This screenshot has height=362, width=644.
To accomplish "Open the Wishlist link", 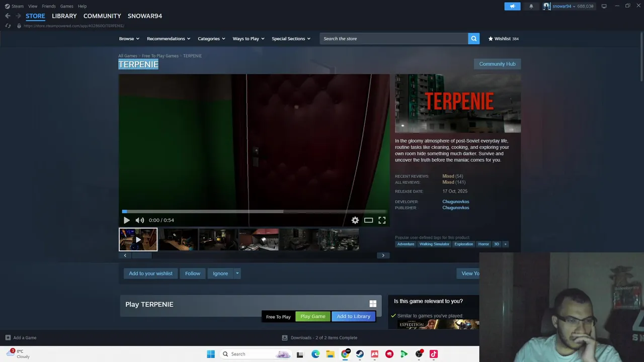I will (503, 39).
